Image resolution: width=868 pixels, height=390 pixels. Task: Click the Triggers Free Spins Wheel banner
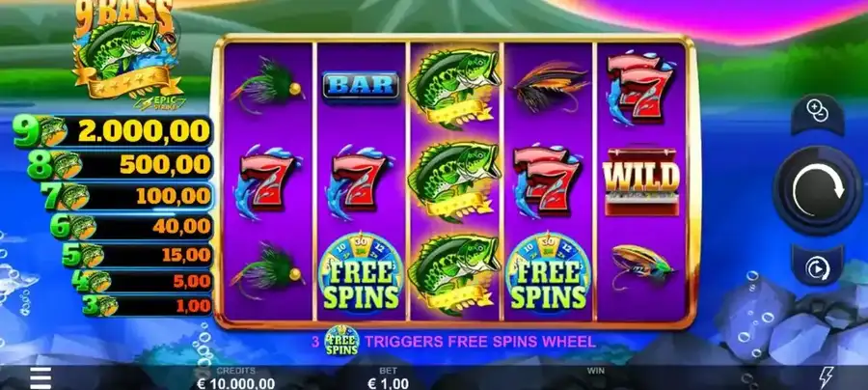(x=453, y=342)
